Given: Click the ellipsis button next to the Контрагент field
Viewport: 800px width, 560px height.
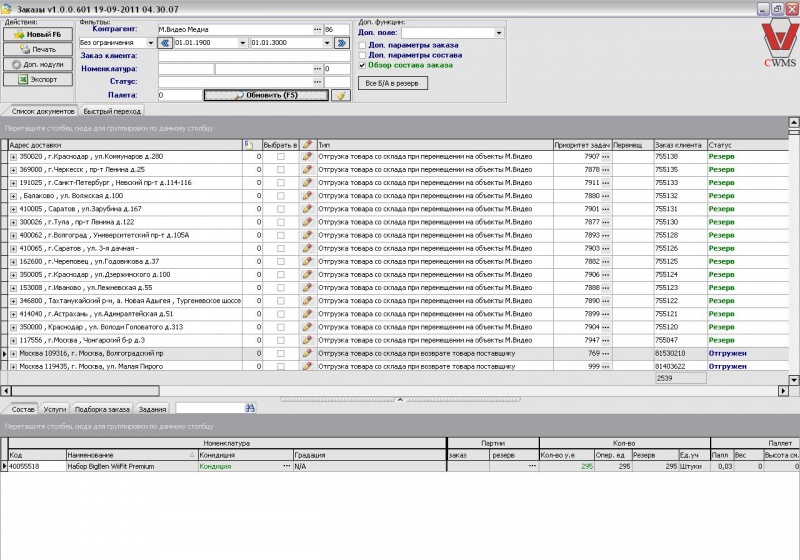Looking at the screenshot, I should coord(317,30).
